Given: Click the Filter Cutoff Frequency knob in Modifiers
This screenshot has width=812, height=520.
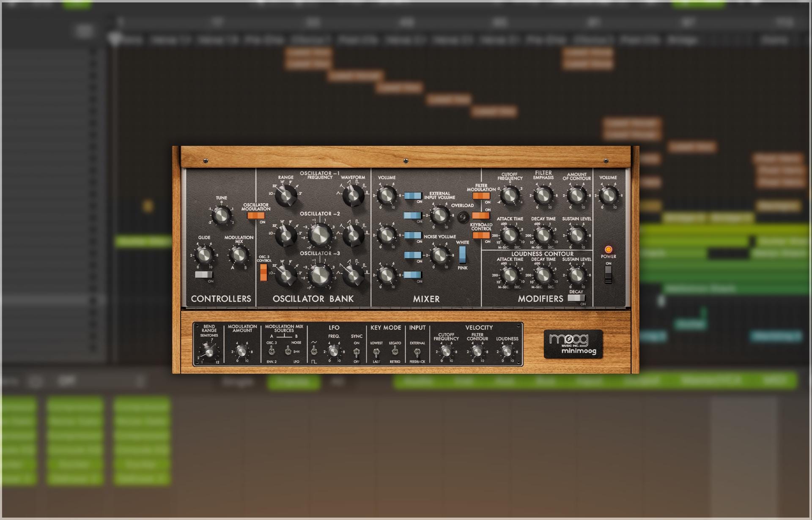Looking at the screenshot, I should [510, 195].
